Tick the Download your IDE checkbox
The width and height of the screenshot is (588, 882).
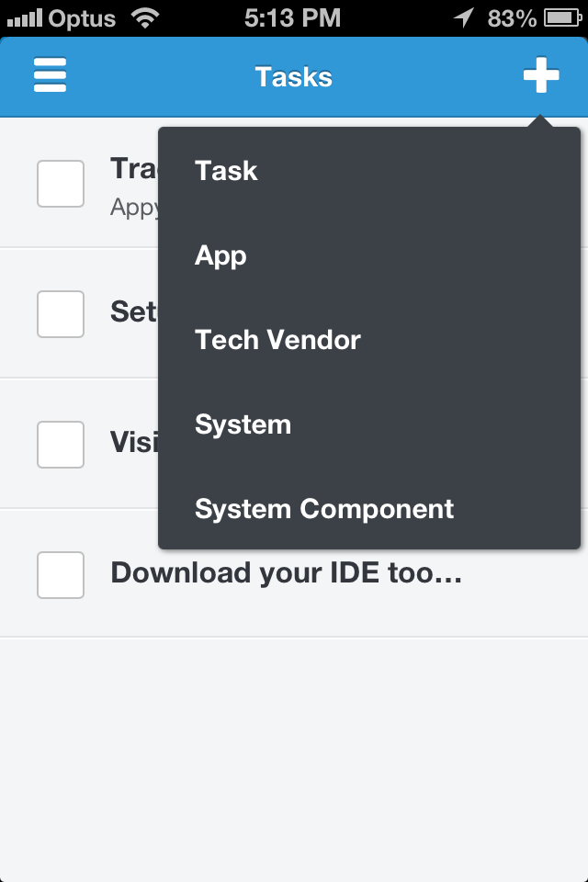tap(61, 574)
